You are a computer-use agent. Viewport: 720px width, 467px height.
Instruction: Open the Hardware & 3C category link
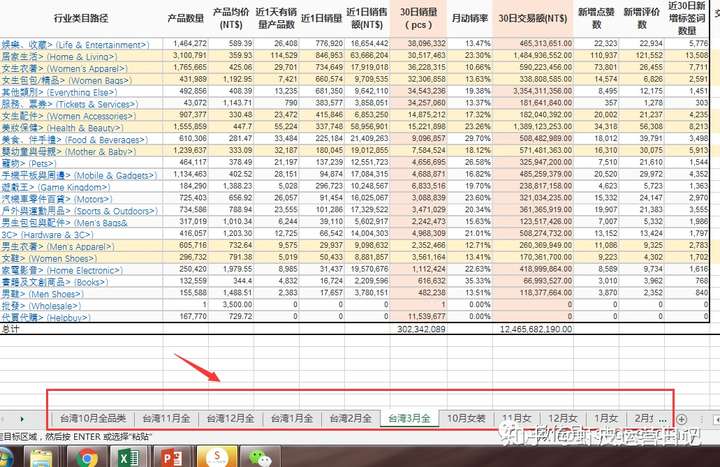(47, 235)
